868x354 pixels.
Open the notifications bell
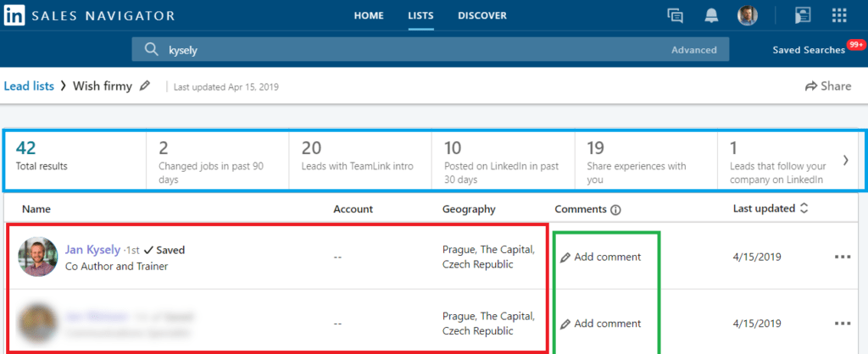[x=711, y=16]
